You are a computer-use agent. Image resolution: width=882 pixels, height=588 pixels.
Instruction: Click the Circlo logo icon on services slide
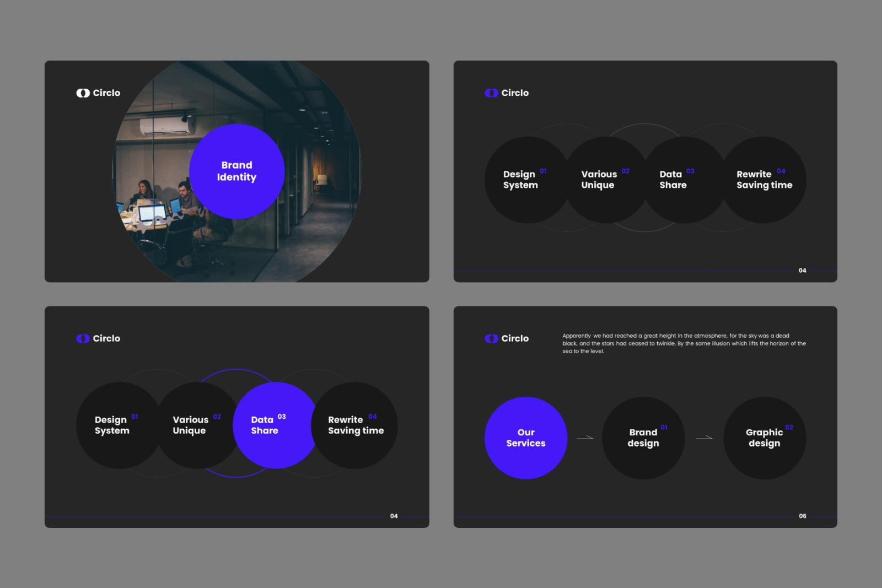pyautogui.click(x=492, y=338)
